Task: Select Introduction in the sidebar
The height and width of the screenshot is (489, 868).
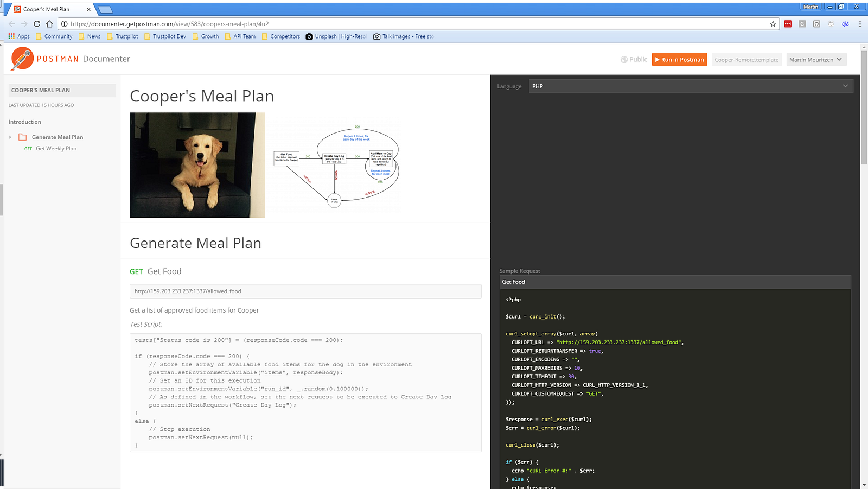Action: (25, 122)
